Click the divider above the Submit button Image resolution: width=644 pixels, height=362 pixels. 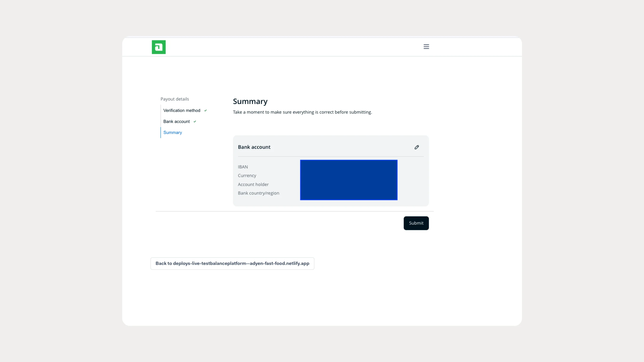point(295,211)
